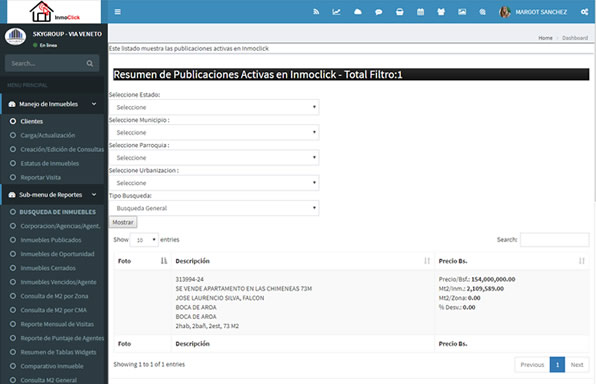The height and width of the screenshot is (384, 596).
Task: Open Reportar Visita item
Action: coord(40,178)
